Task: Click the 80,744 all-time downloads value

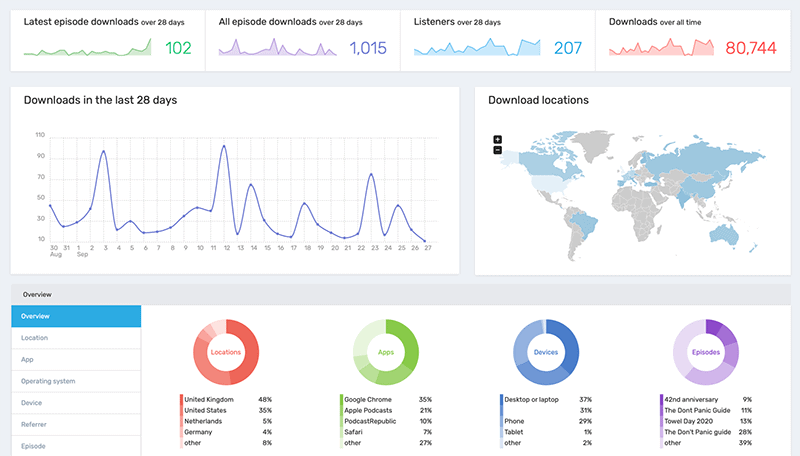Action: coord(751,48)
